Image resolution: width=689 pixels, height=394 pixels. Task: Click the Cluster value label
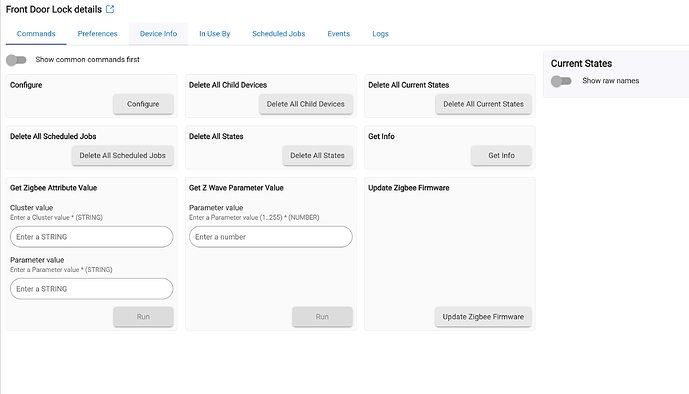click(32, 208)
